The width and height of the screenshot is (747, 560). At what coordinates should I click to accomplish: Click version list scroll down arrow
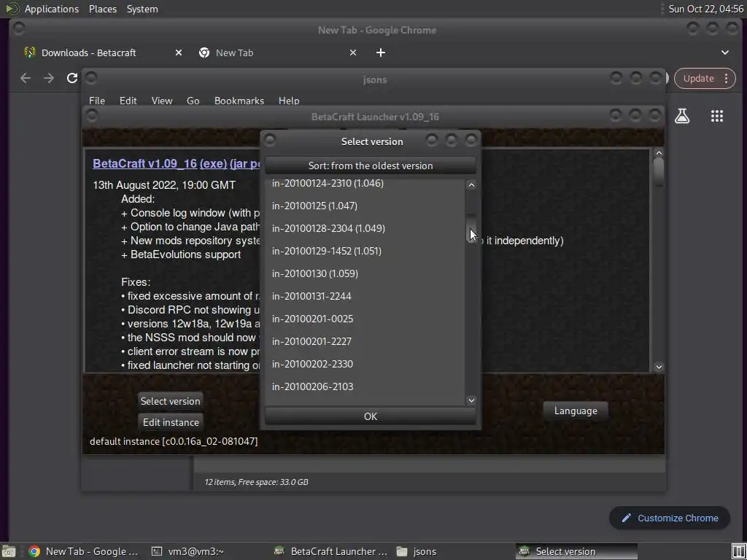[471, 400]
